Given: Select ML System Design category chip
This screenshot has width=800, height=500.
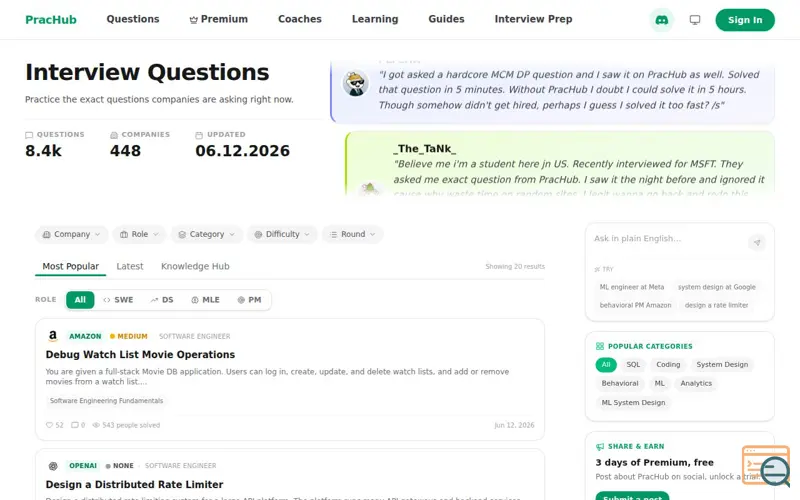Looking at the screenshot, I should 633,403.
